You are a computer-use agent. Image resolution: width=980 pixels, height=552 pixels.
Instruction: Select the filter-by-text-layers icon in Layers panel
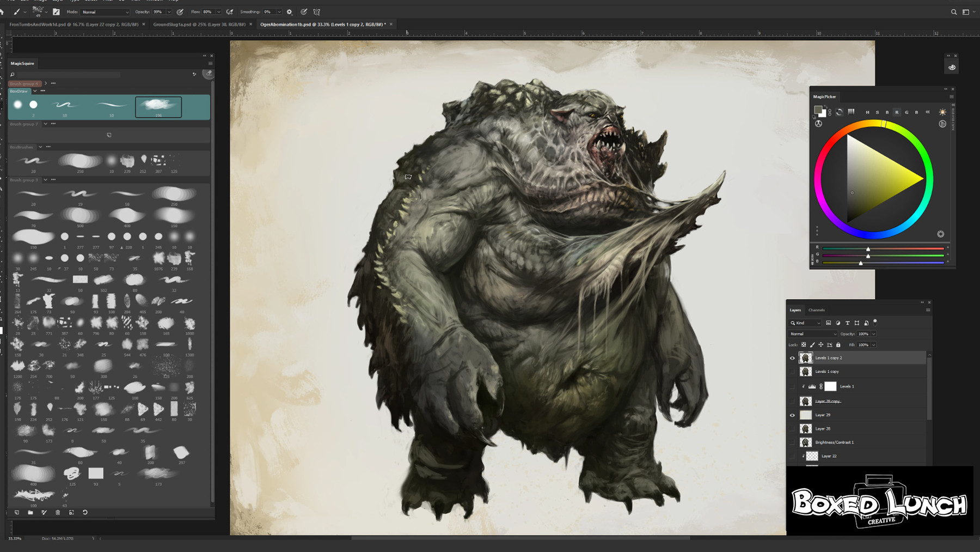(848, 323)
